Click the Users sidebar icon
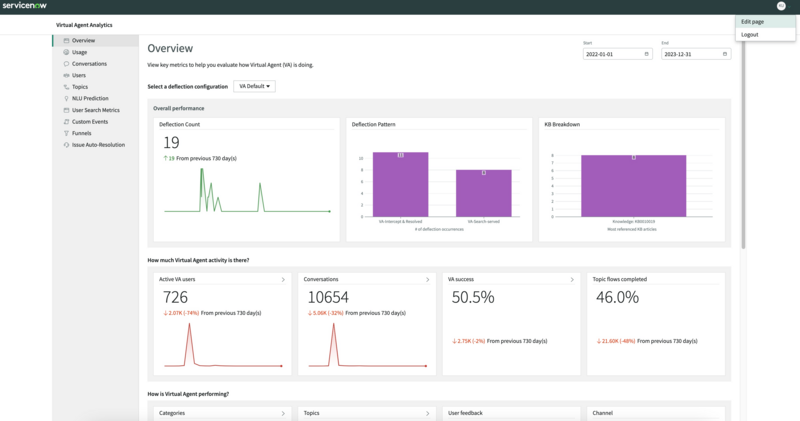The height and width of the screenshot is (421, 800). click(66, 76)
